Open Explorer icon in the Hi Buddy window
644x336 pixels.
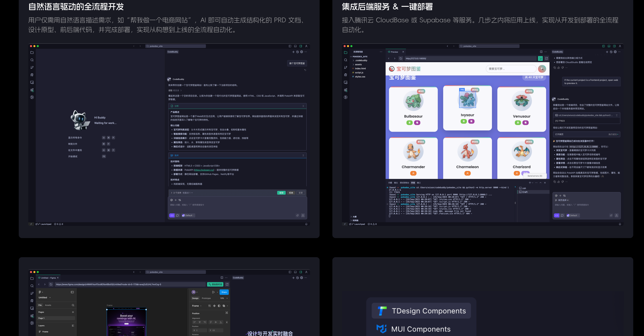tap(32, 53)
